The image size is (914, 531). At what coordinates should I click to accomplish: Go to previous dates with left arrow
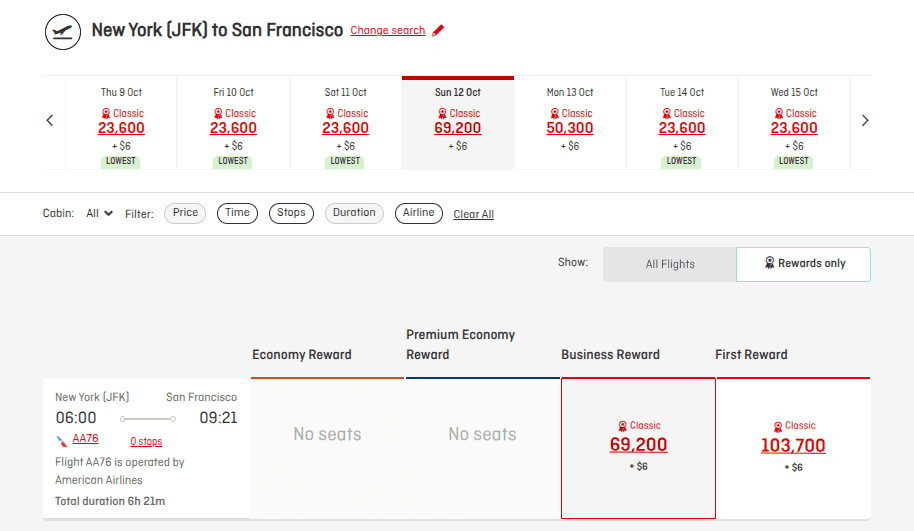(x=50, y=121)
